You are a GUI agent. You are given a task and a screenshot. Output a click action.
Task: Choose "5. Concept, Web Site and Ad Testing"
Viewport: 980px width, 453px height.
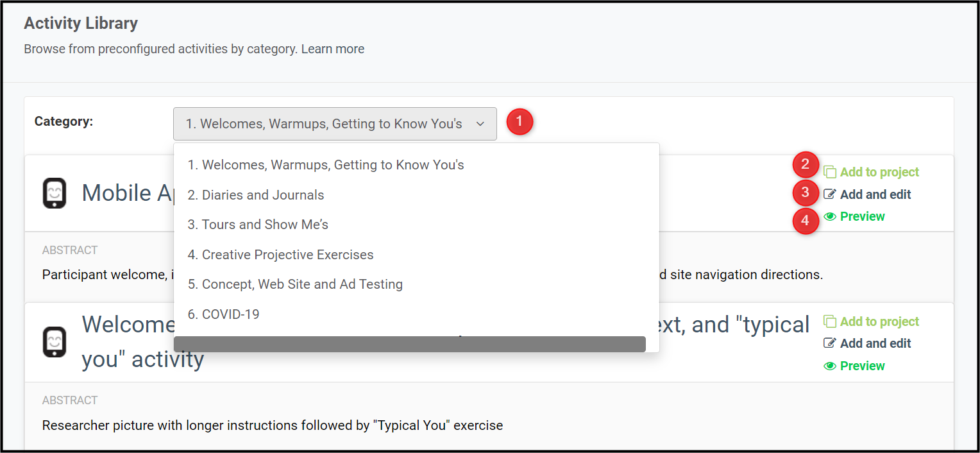[x=295, y=284]
